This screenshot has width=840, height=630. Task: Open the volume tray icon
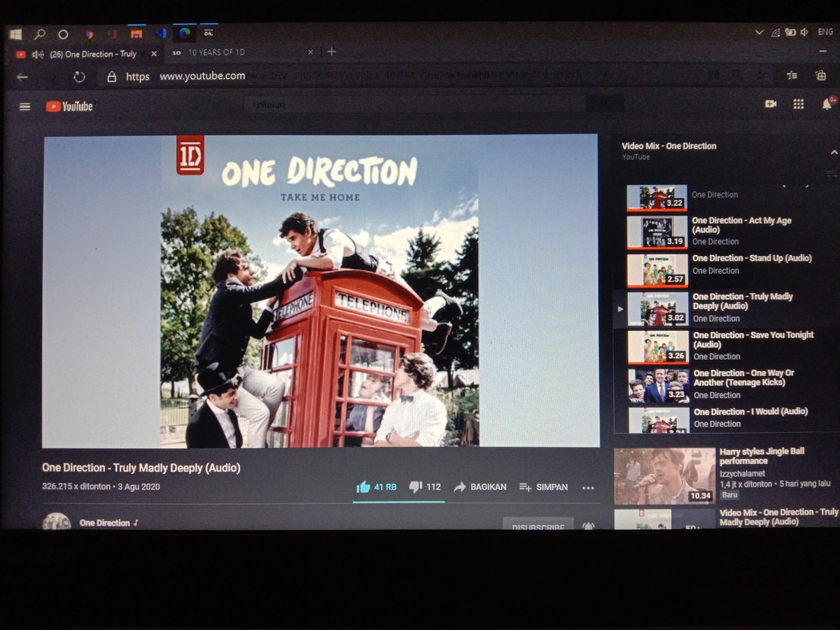tap(804, 31)
